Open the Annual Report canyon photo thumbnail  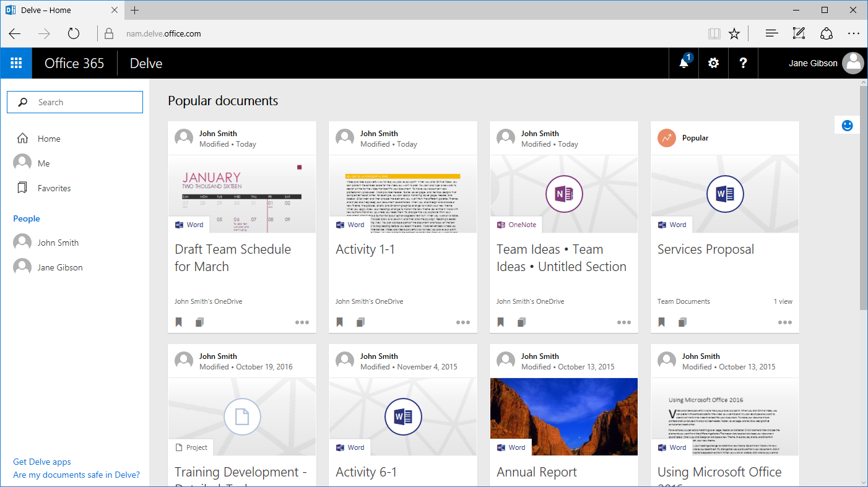[564, 416]
